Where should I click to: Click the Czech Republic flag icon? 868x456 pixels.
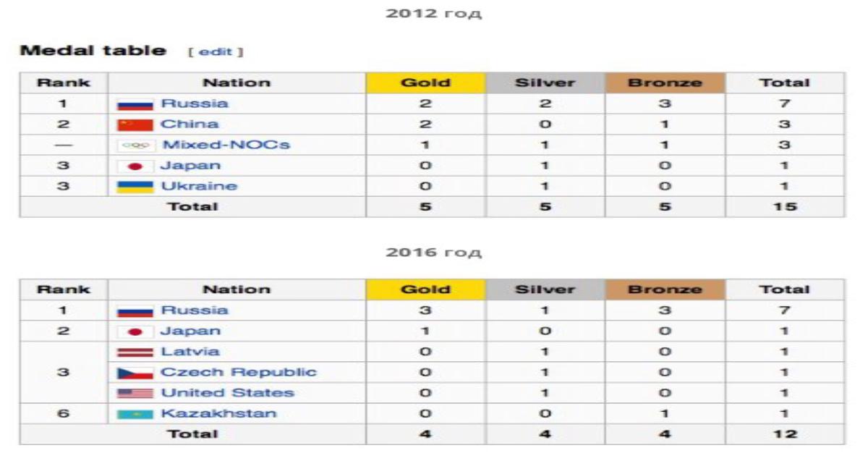pyautogui.click(x=135, y=373)
